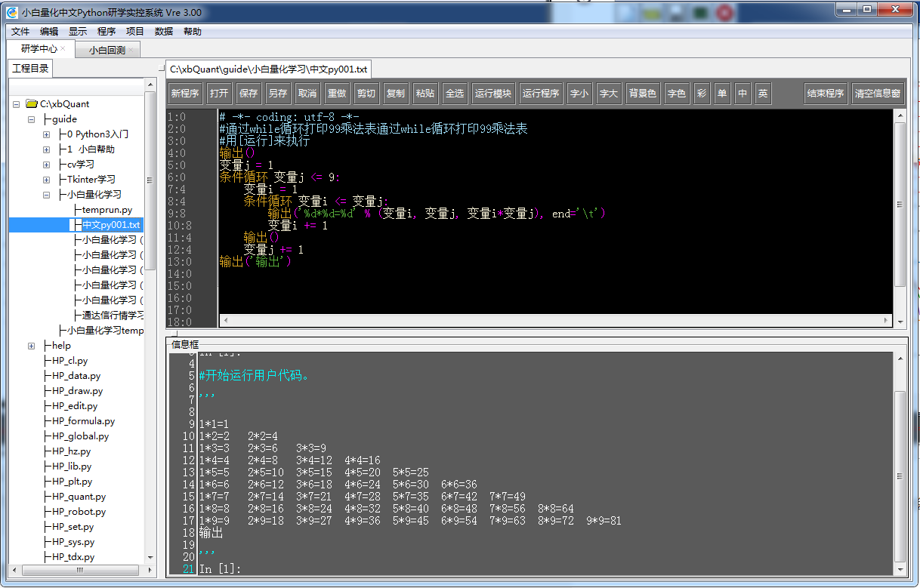Open the 程序 menu
Screen dimensions: 920x588
(107, 32)
